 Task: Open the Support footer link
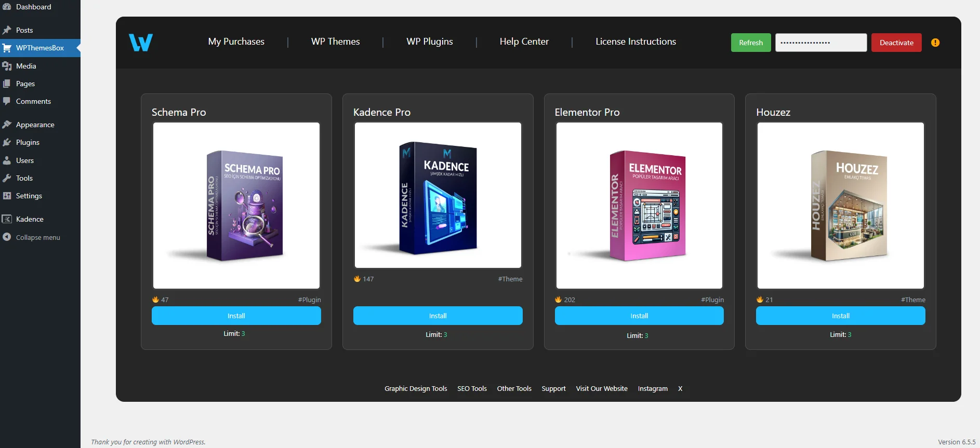pyautogui.click(x=553, y=388)
